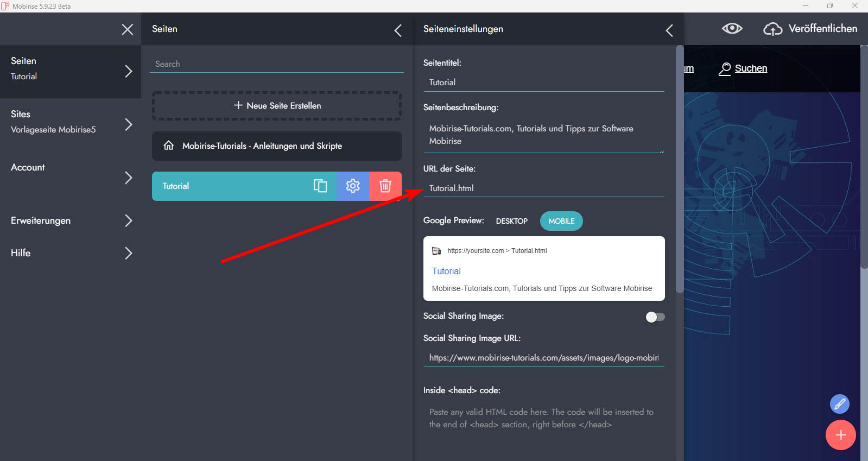This screenshot has height=461, width=868.
Task: Click the duplicate icon on Tutorial page
Action: 320,186
